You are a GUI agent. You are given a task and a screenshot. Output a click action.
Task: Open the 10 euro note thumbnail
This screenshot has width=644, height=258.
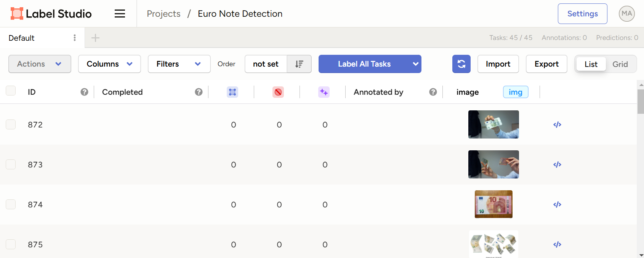point(493,204)
